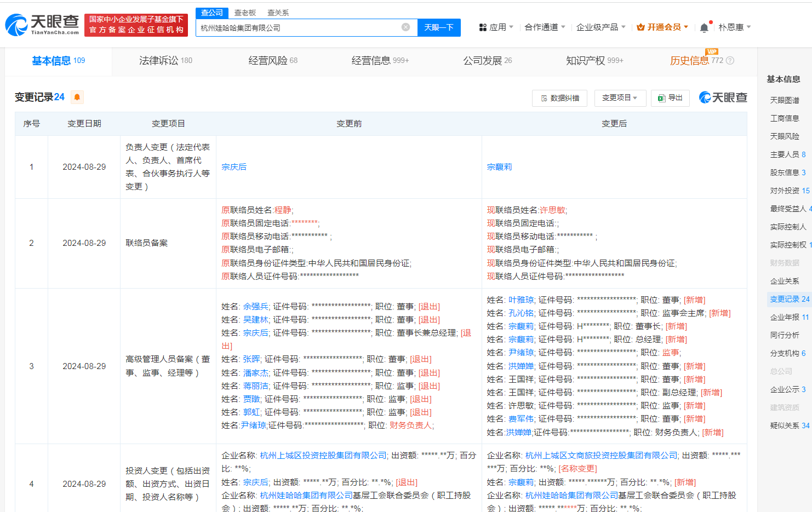Click the 国家中小企业发展子基金旗下 red badge
812x512 pixels.
[136, 25]
